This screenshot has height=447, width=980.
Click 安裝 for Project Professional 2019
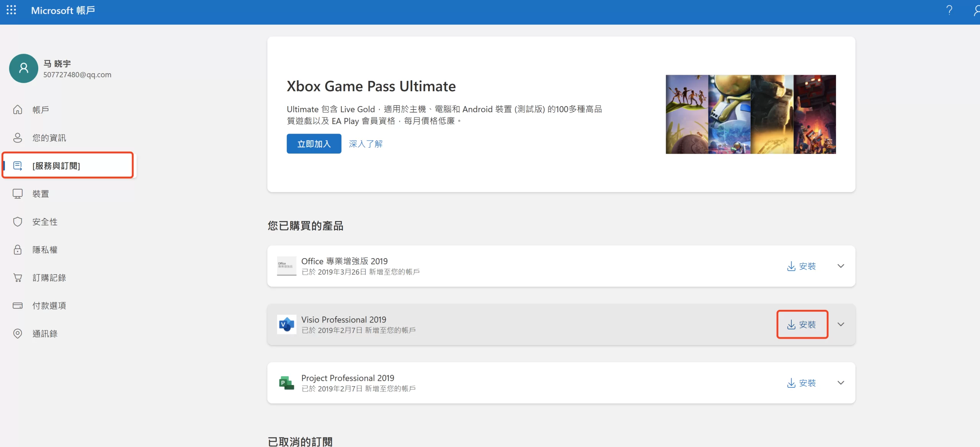click(x=802, y=383)
